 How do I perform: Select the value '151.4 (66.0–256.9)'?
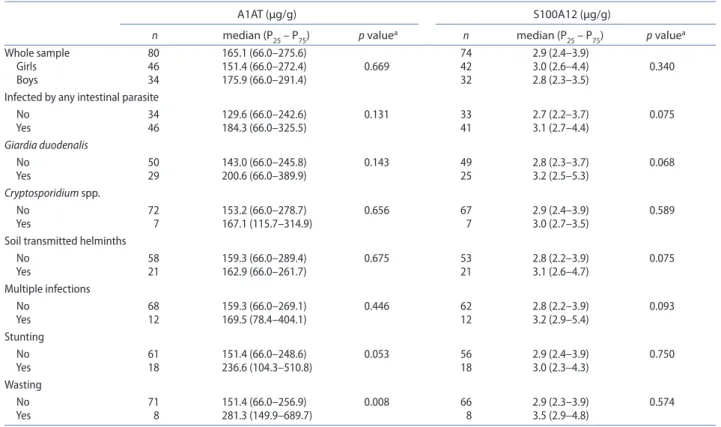(264, 402)
